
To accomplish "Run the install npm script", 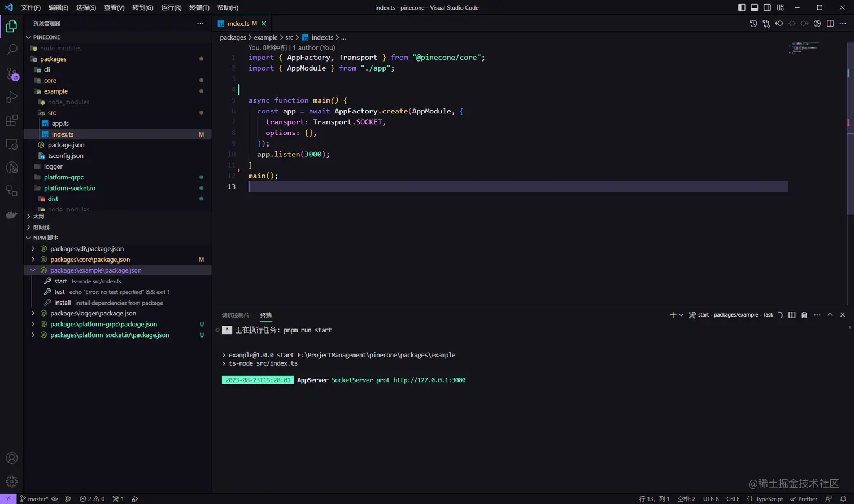I will [117, 303].
